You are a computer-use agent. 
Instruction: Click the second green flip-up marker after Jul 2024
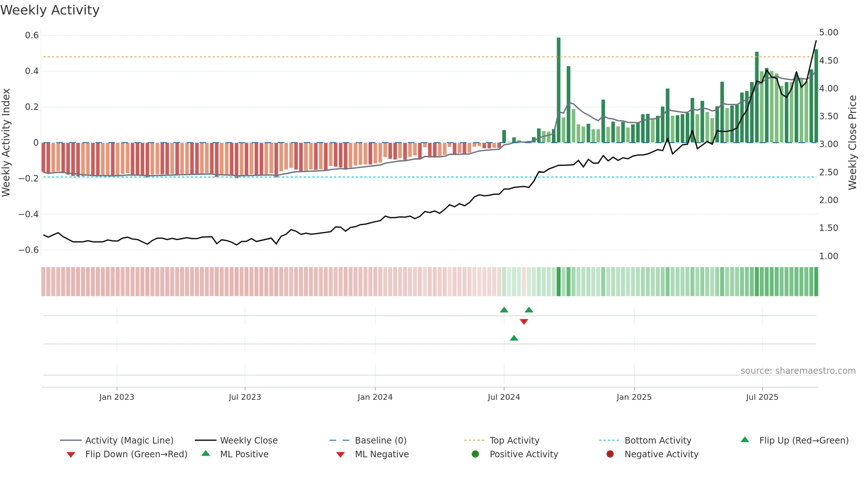(x=529, y=310)
